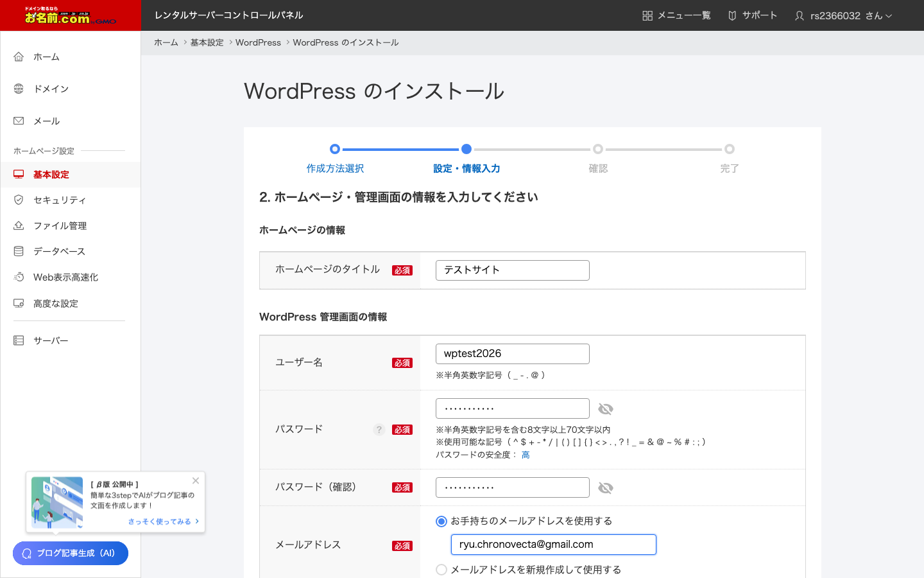Open メニュー一覧 in top bar
Image resolution: width=924 pixels, height=578 pixels.
point(677,15)
